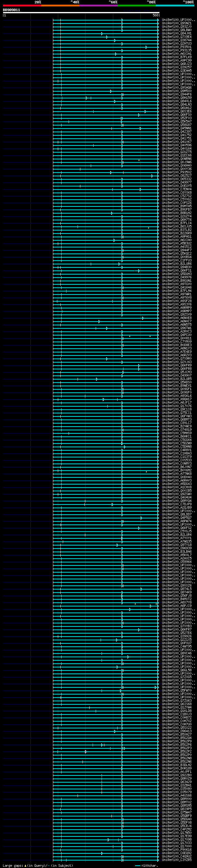Select hit UniRef100_Q96TW1
This screenshot has height=868, width=197.
pyautogui.click(x=177, y=328)
